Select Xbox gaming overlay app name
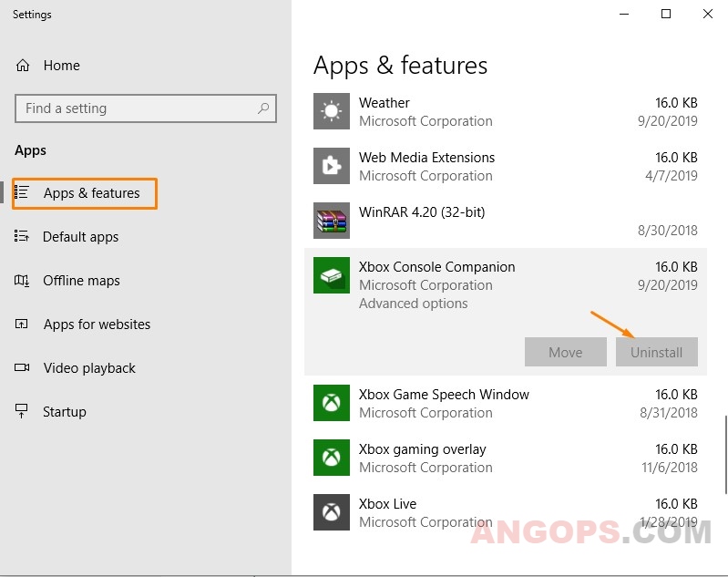Viewport: 728px width, 577px height. pos(422,449)
